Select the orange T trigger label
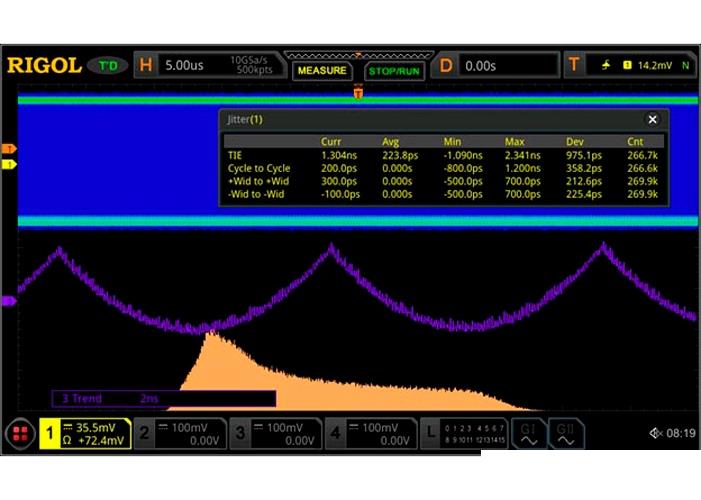 click(573, 66)
